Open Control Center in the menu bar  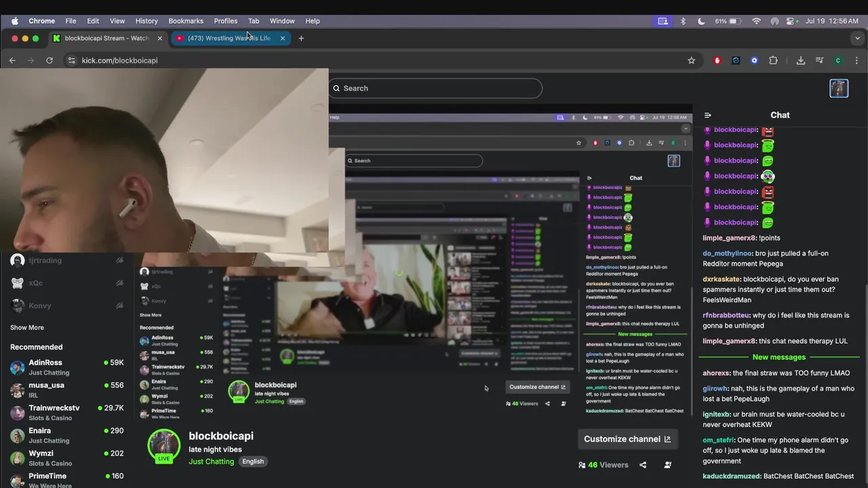point(790,21)
